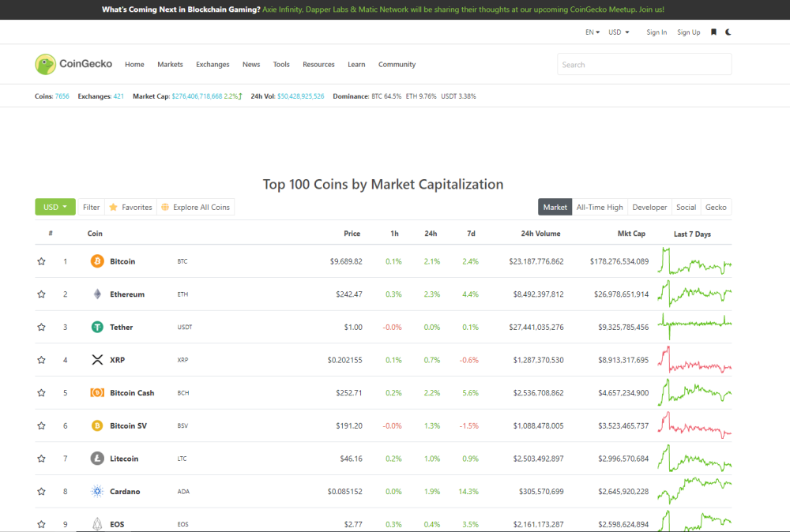Favorite EOS with its star
Viewport: 790px width, 532px height.
(x=41, y=524)
